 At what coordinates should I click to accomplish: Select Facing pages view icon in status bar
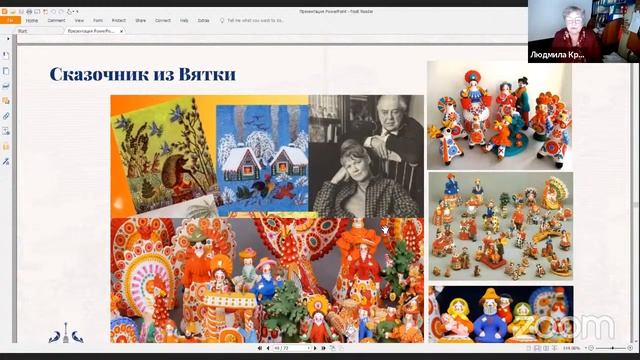point(545,348)
